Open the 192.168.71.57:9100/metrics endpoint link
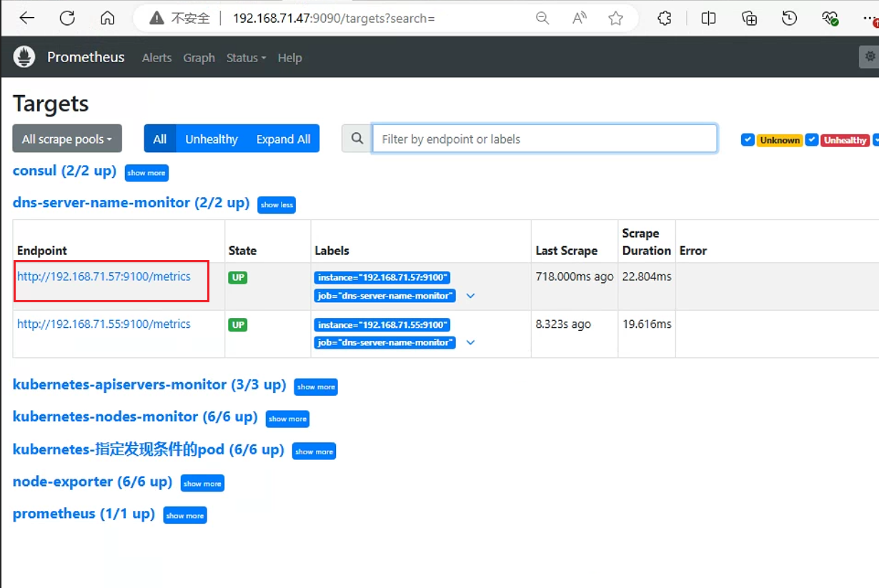Viewport: 879px width, 588px height. (x=104, y=276)
